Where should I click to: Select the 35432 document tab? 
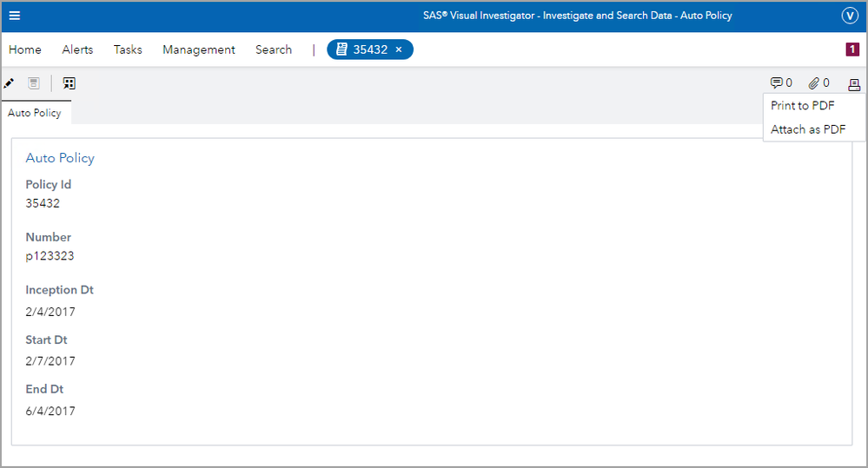tap(365, 49)
